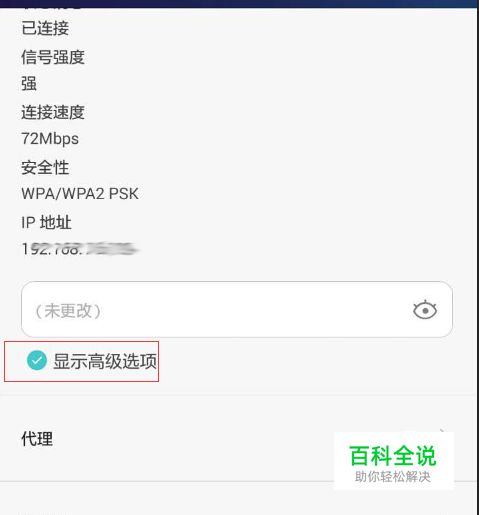Tap the 信号强度 heading
The image size is (479, 515).
(53, 57)
